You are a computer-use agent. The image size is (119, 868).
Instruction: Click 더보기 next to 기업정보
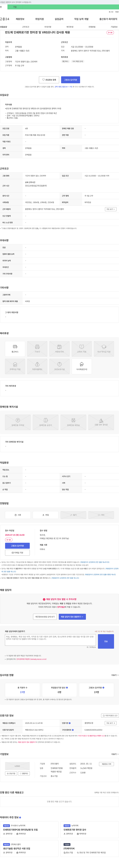115,754
